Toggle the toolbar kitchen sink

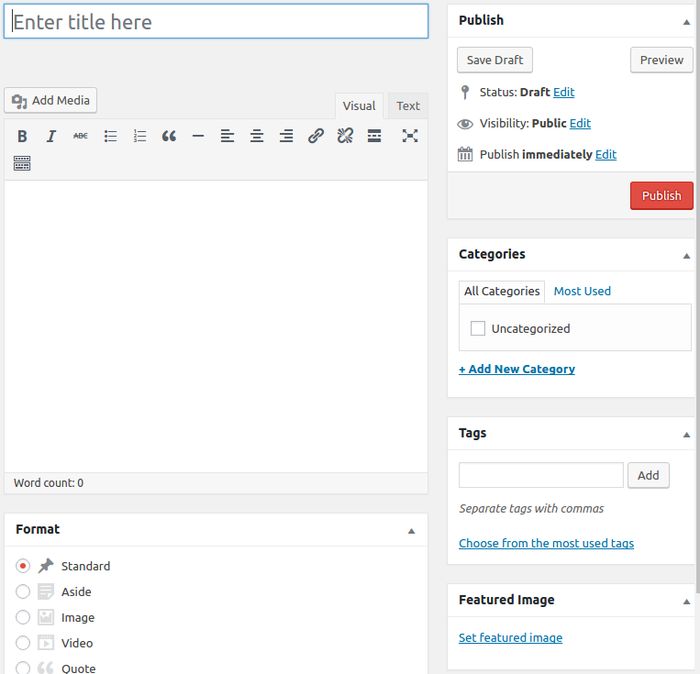(x=22, y=163)
